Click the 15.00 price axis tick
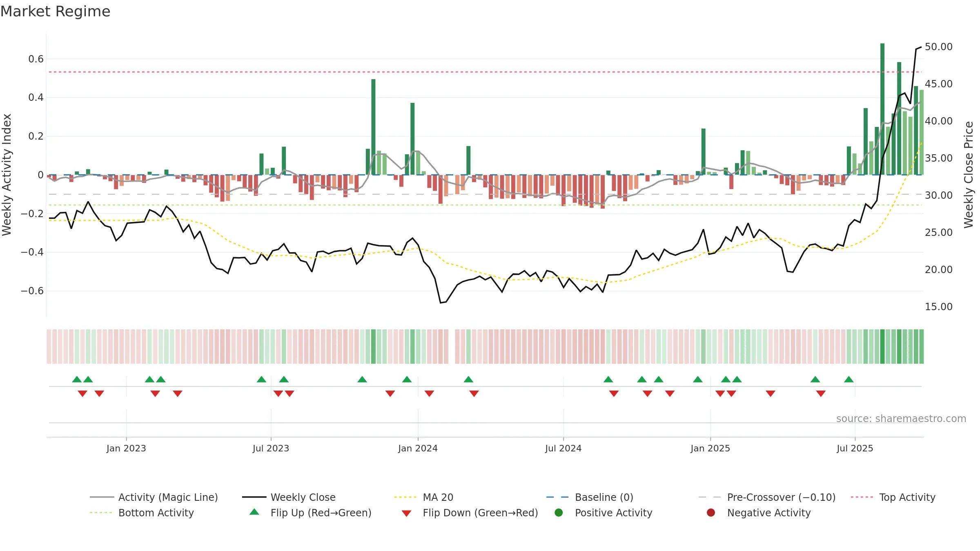The image size is (980, 551). pyautogui.click(x=938, y=307)
